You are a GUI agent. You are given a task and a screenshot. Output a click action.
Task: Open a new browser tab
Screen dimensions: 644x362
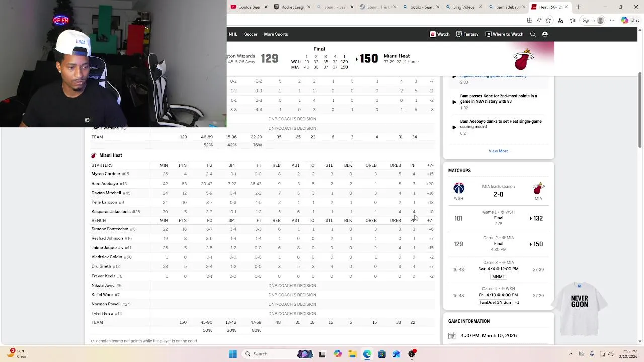click(578, 7)
